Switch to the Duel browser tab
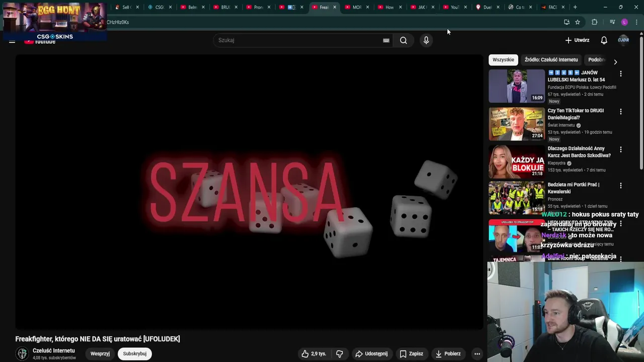644x362 pixels. (487, 7)
